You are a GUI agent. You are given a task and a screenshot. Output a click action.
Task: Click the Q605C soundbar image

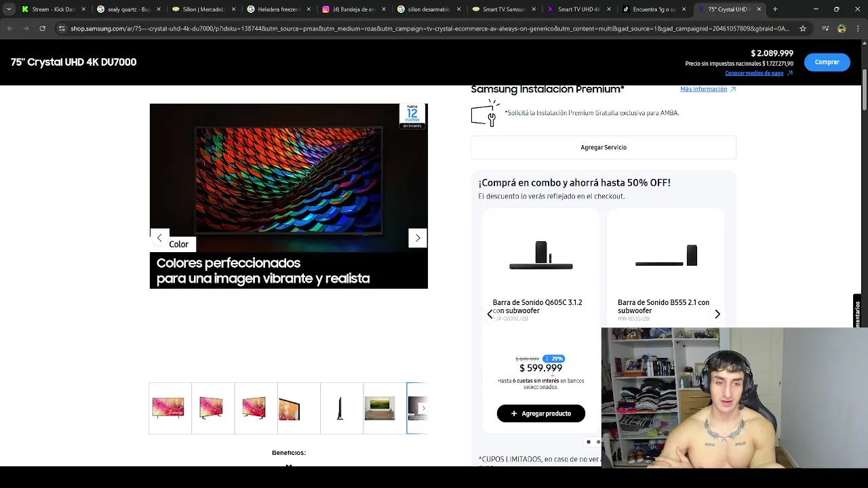point(541,256)
